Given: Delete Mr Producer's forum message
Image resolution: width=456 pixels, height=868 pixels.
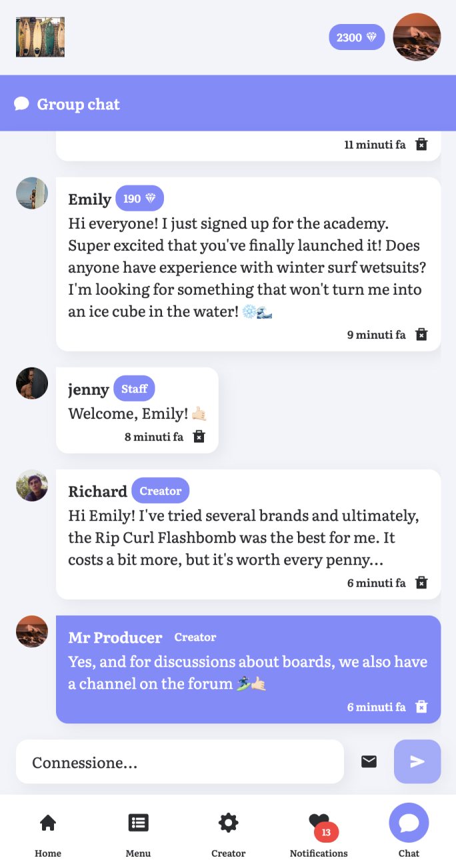Looking at the screenshot, I should pyautogui.click(x=421, y=707).
